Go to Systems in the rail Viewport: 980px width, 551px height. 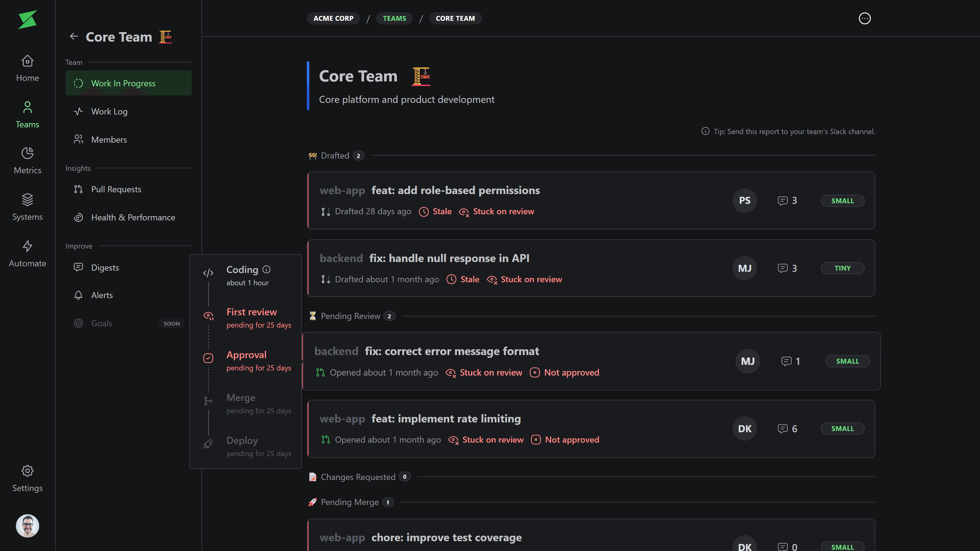point(27,207)
